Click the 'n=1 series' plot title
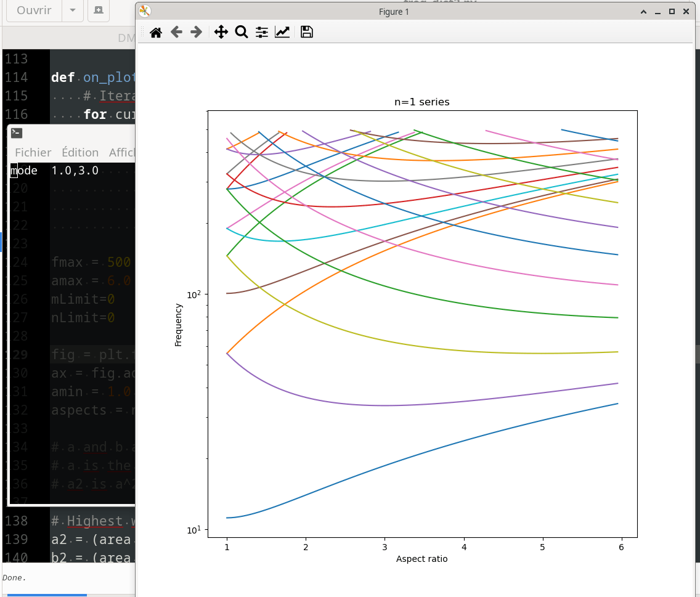 pyautogui.click(x=422, y=102)
